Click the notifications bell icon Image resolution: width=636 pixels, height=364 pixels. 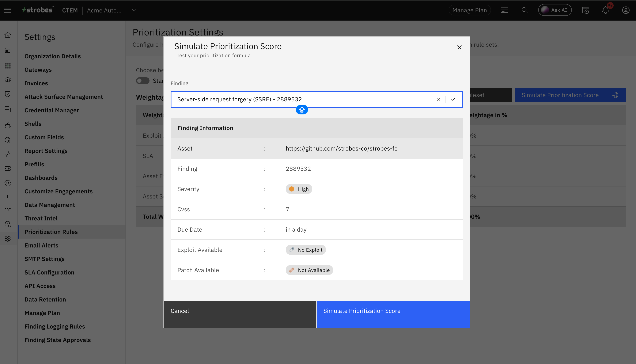605,10
